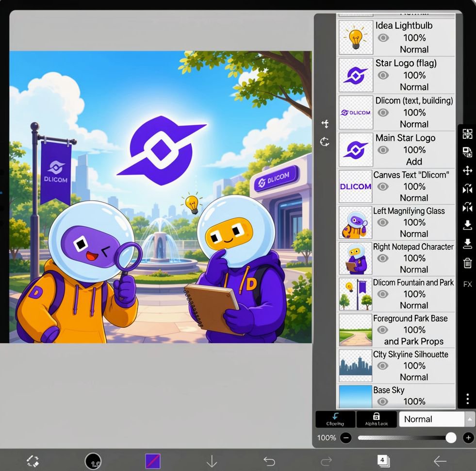Click the upper flip layer icon
Viewport: 476px width, 471px height.
tap(467, 189)
